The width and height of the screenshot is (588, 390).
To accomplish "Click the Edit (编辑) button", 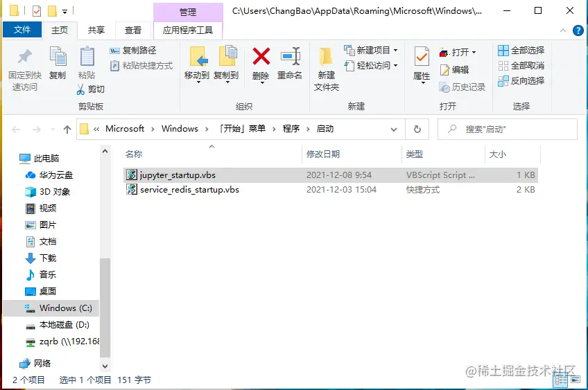I will pos(454,70).
